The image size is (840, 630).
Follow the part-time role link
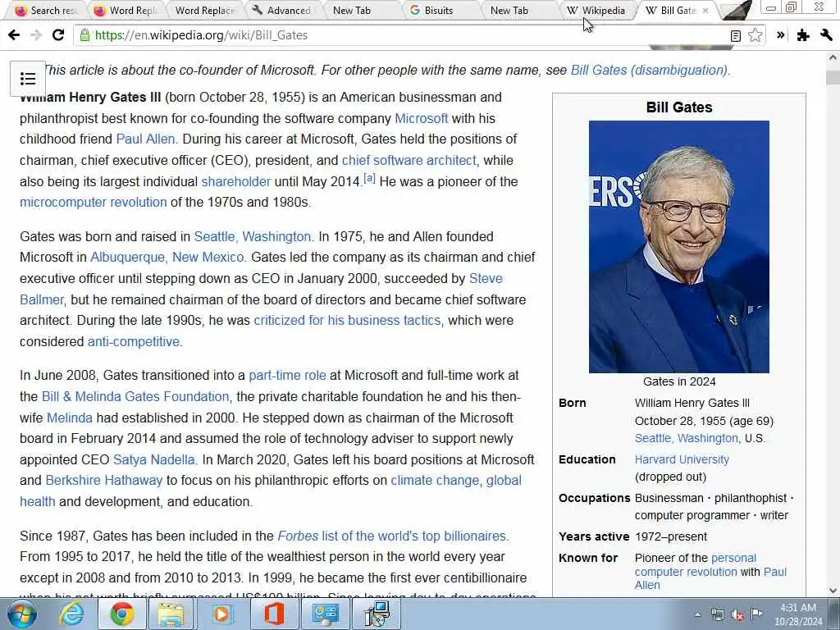pyautogui.click(x=288, y=376)
